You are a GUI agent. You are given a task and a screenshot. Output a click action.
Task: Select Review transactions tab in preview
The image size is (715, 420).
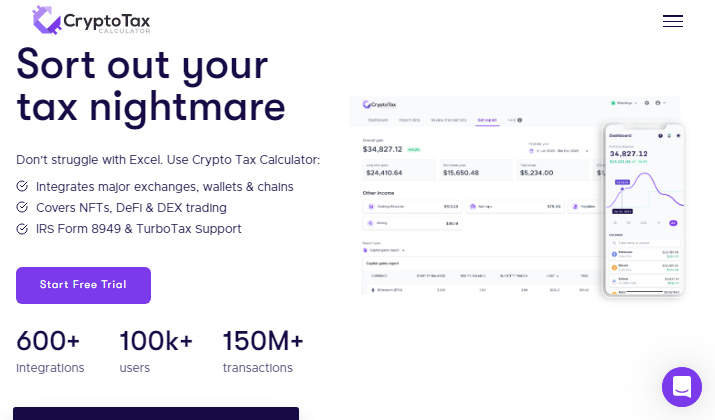(449, 120)
